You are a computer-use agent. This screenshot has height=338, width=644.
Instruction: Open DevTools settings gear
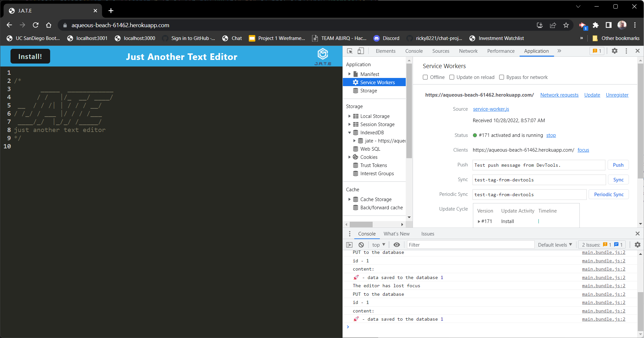click(x=615, y=51)
